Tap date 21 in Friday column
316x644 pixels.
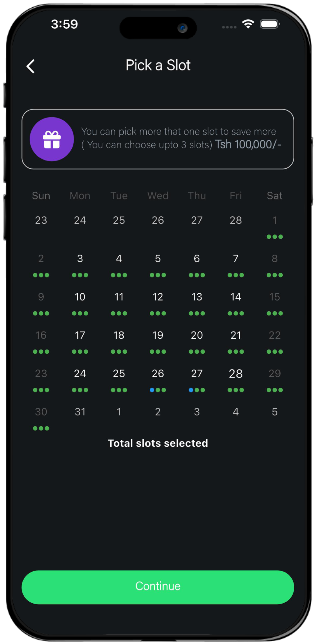tap(236, 335)
